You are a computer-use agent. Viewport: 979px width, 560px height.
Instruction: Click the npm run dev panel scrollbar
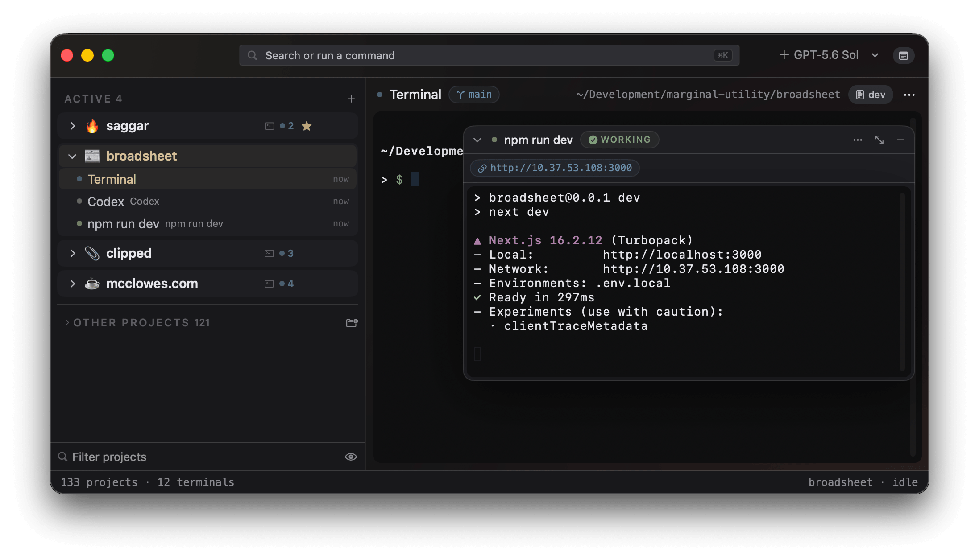pyautogui.click(x=902, y=282)
